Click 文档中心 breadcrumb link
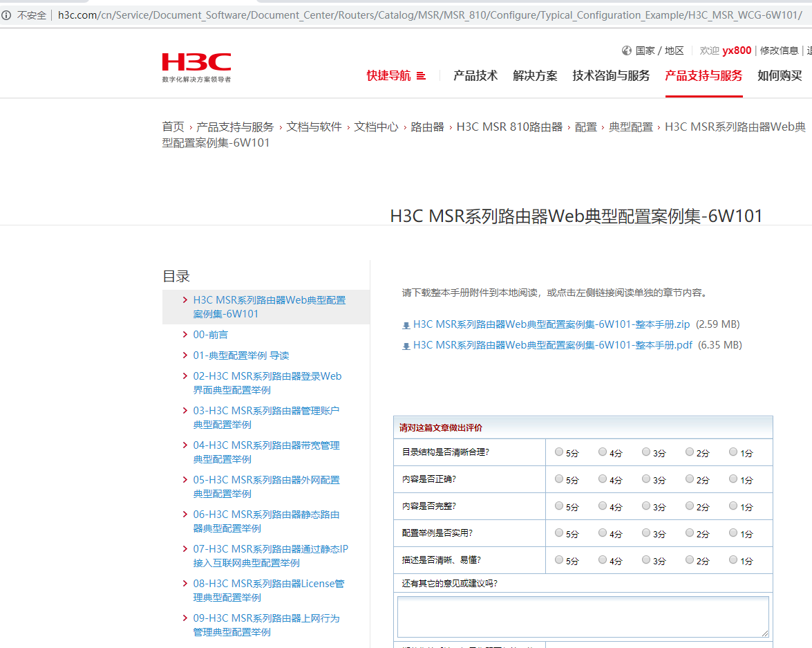 point(376,127)
